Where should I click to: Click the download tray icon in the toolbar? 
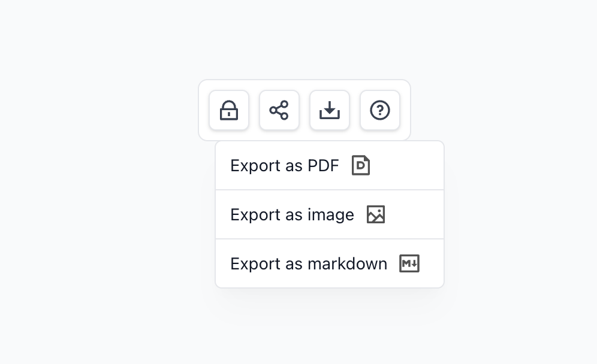pos(330,110)
